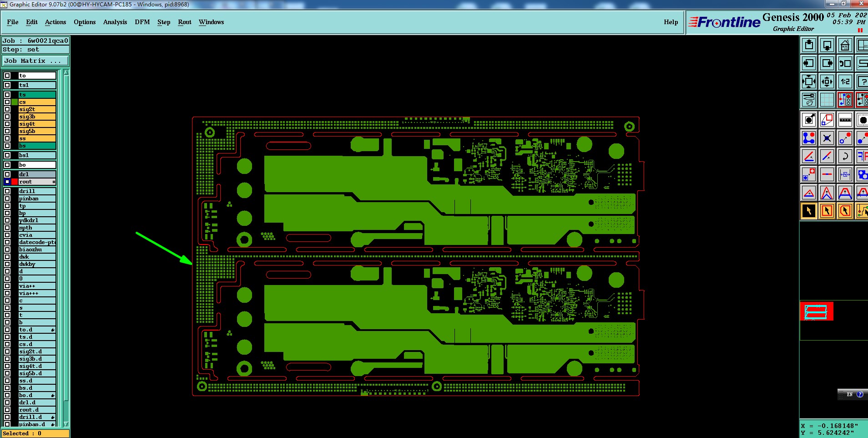The width and height of the screenshot is (868, 438).
Task: Click the polygon selection arrow icon
Action: coord(845,211)
